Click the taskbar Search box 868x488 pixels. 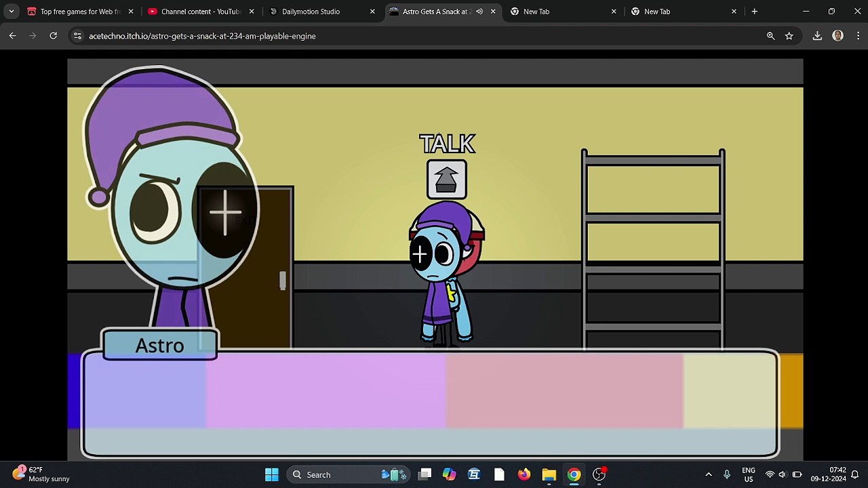coord(349,474)
